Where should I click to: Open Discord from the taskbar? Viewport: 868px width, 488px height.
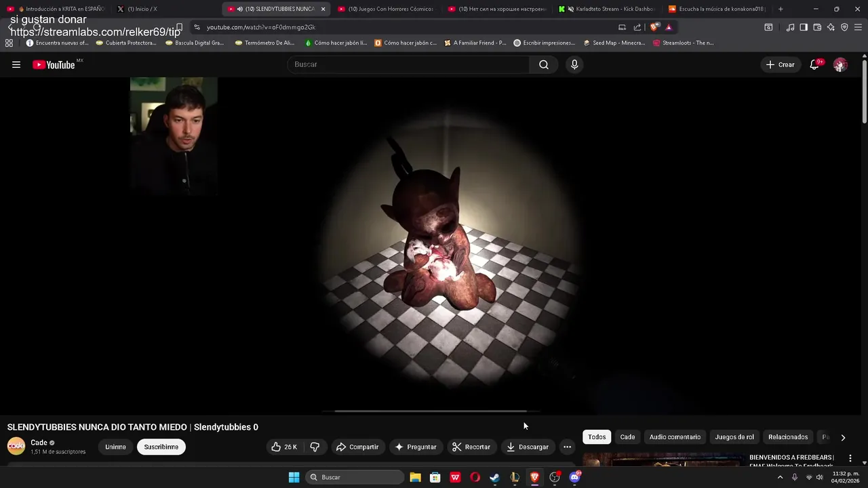pos(574,477)
